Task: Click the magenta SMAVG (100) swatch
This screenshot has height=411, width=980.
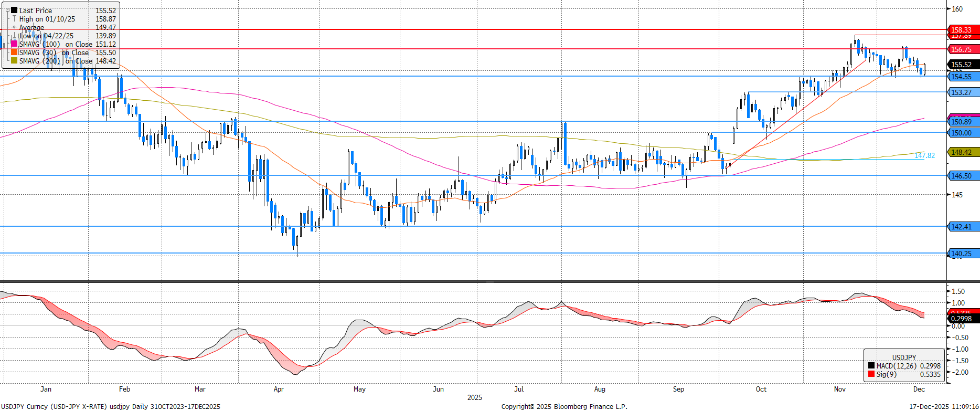Action: tap(14, 44)
